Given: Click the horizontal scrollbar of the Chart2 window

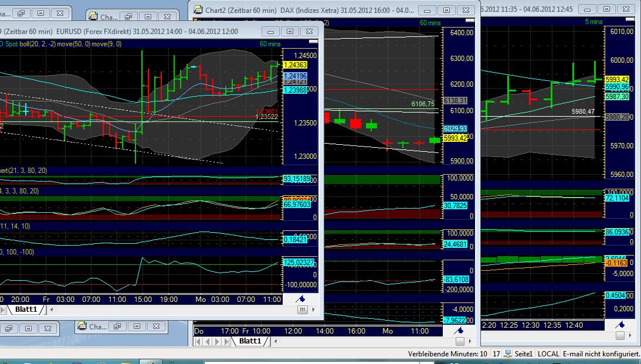Looking at the screenshot, I should coord(364,341).
